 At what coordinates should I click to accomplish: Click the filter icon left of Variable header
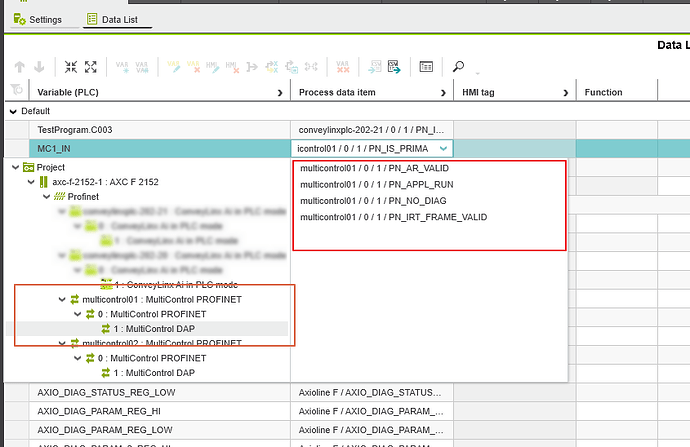click(x=15, y=93)
